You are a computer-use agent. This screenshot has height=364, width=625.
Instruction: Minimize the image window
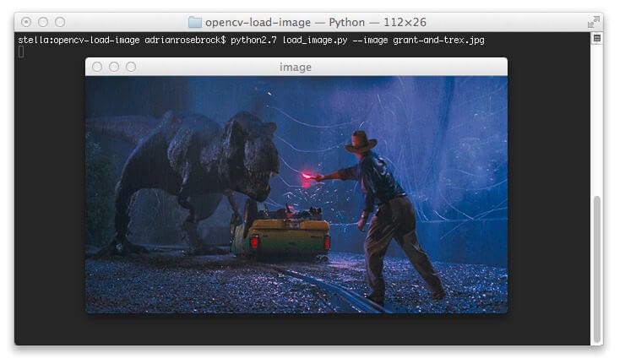(114, 67)
